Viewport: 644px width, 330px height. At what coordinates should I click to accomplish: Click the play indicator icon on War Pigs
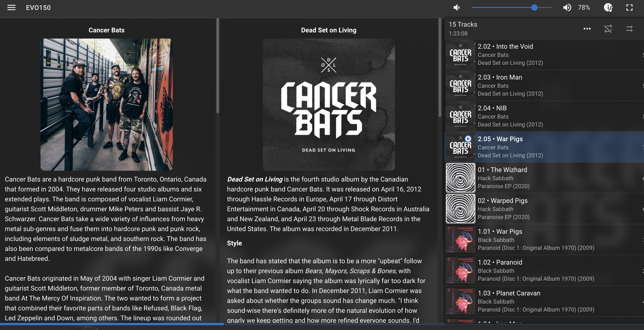(468, 139)
